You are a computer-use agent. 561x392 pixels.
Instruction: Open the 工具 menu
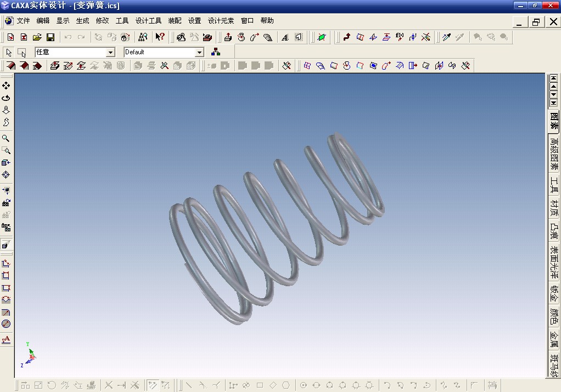pyautogui.click(x=122, y=21)
